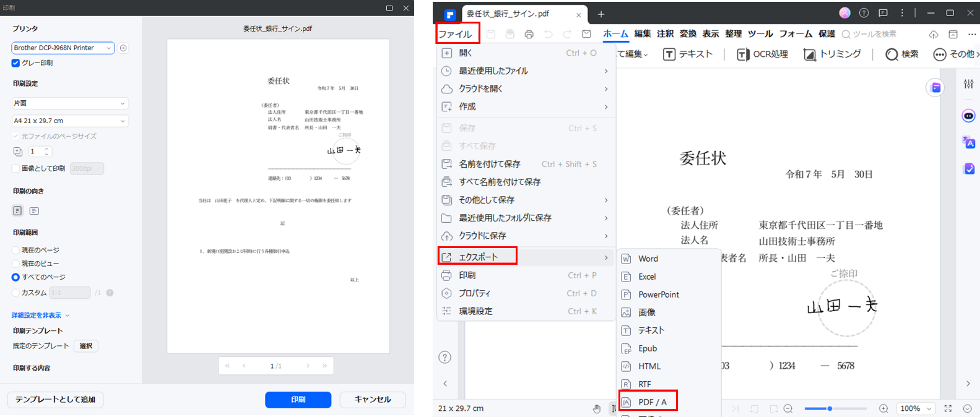Image resolution: width=980 pixels, height=417 pixels.
Task: Switch to 注釈 ribbon tab
Action: [x=666, y=34]
